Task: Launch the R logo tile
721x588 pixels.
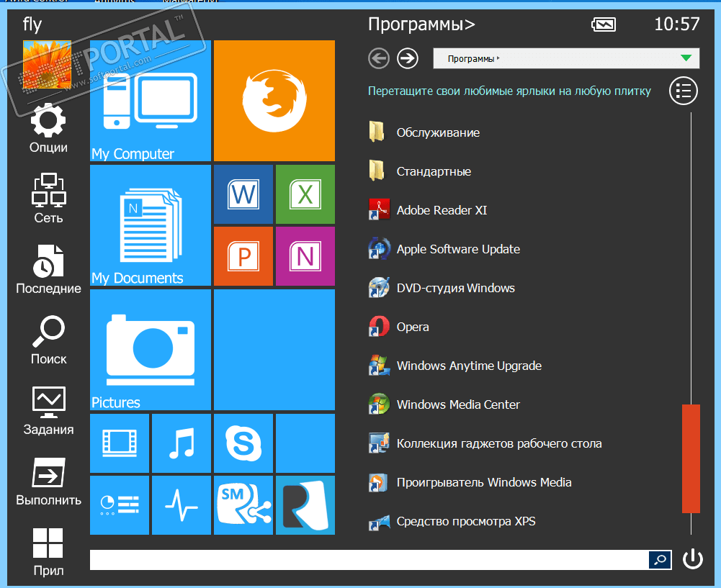Action: [x=305, y=505]
